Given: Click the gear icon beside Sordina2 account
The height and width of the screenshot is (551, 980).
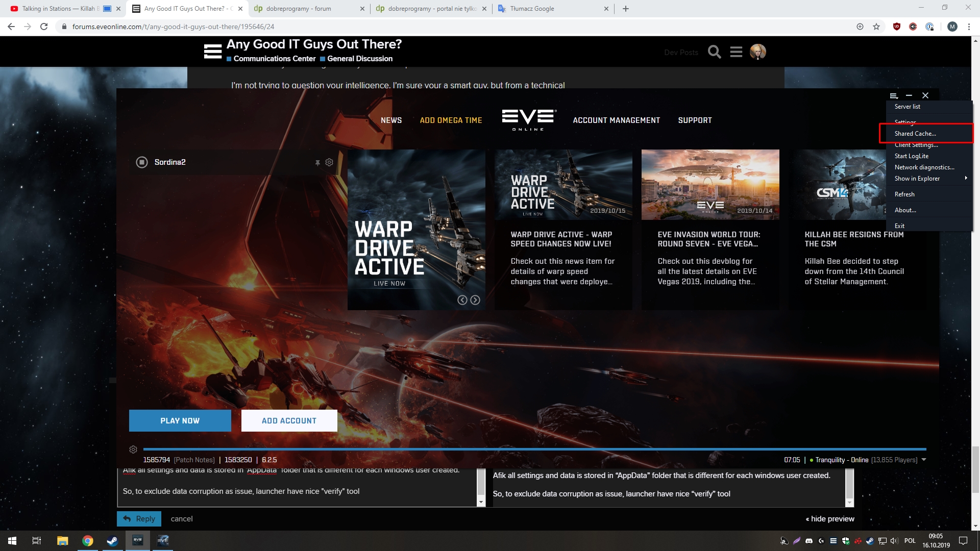Looking at the screenshot, I should point(329,162).
